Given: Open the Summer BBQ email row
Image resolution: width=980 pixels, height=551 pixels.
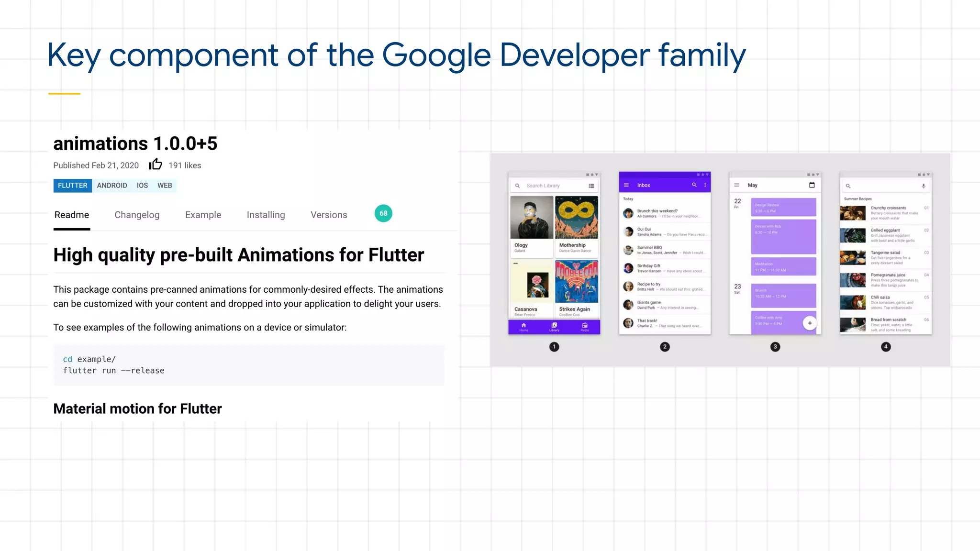Looking at the screenshot, I should click(665, 250).
